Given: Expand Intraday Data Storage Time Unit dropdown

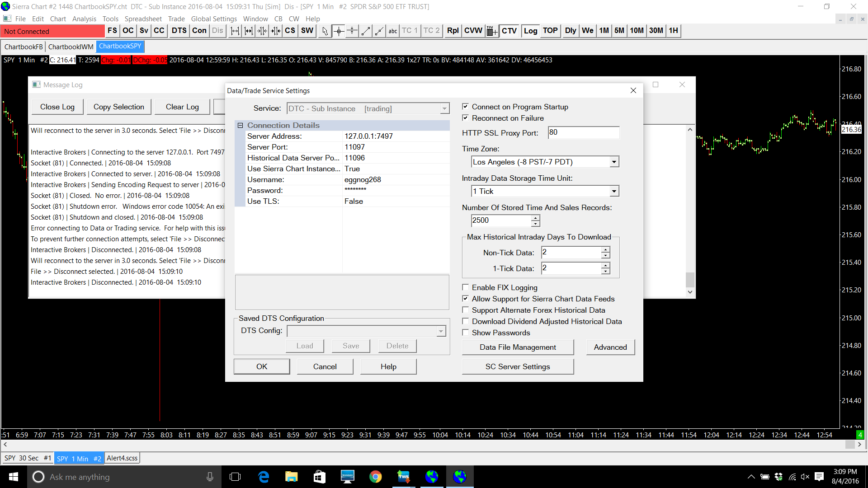Looking at the screenshot, I should [613, 191].
